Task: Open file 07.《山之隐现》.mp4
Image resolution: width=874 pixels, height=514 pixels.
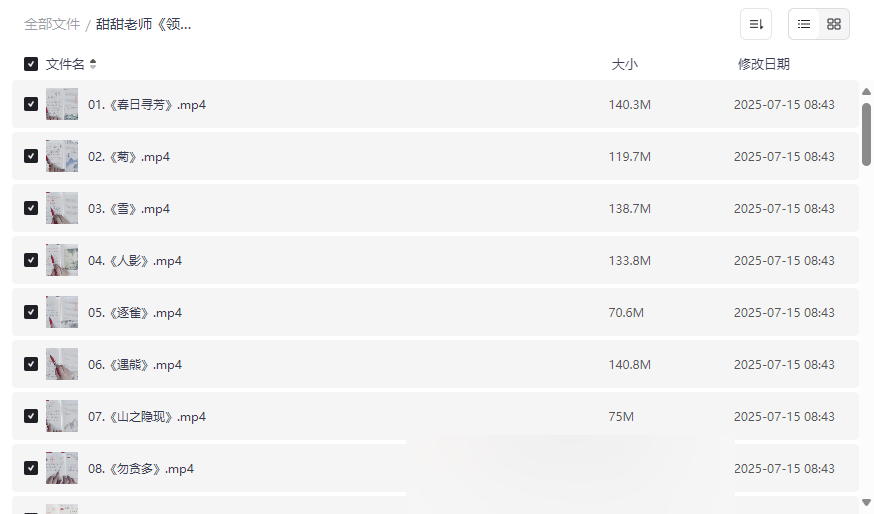Action: click(147, 416)
